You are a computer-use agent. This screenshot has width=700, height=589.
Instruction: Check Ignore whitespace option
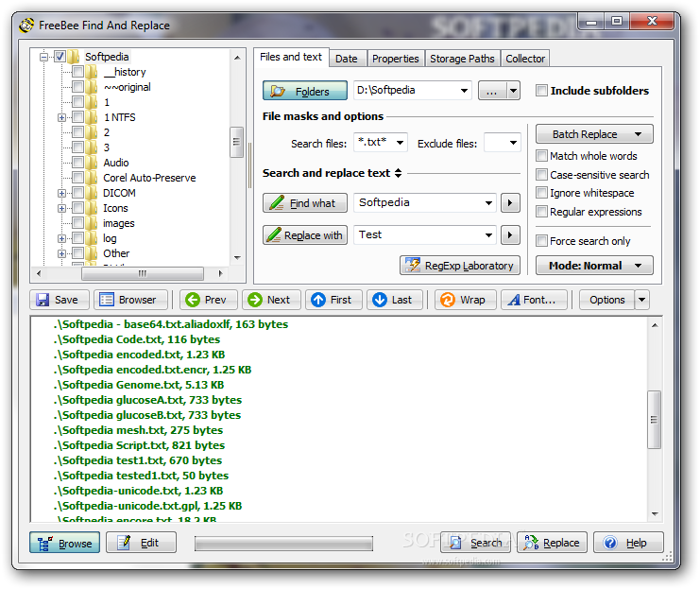tap(541, 193)
